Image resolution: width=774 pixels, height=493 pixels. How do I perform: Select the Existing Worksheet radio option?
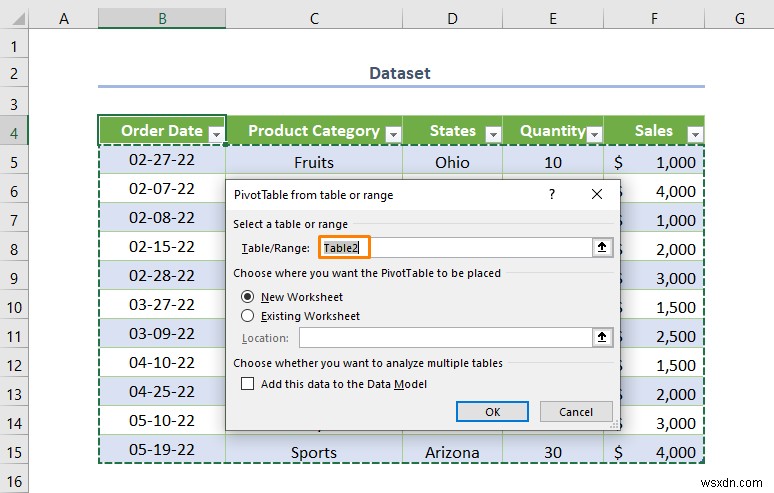247,316
